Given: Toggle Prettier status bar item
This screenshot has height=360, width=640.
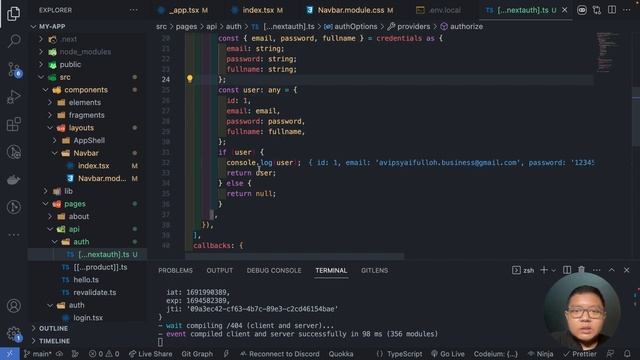Looking at the screenshot, I should (x=580, y=353).
